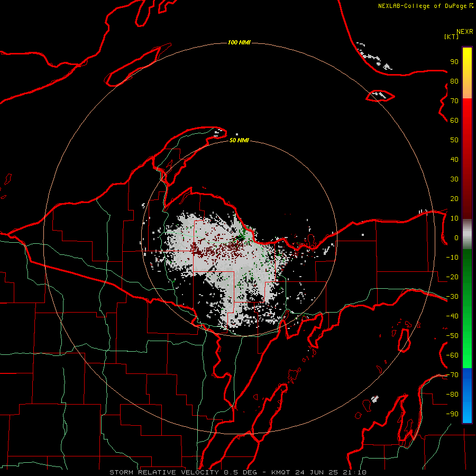The image size is (476, 476).
Task: Click the -90 value on the velocity scale
Action: [x=452, y=414]
